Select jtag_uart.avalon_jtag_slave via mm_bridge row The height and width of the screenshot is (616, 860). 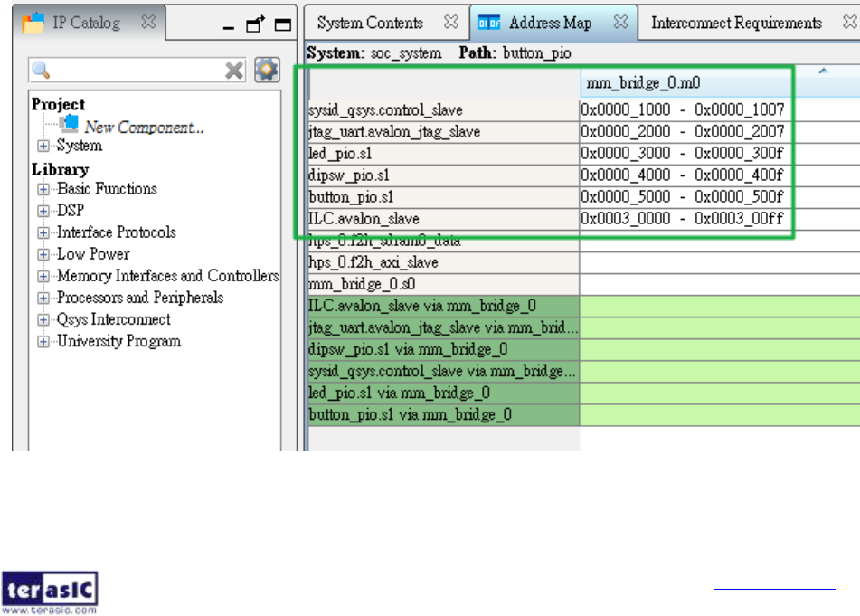(x=443, y=328)
